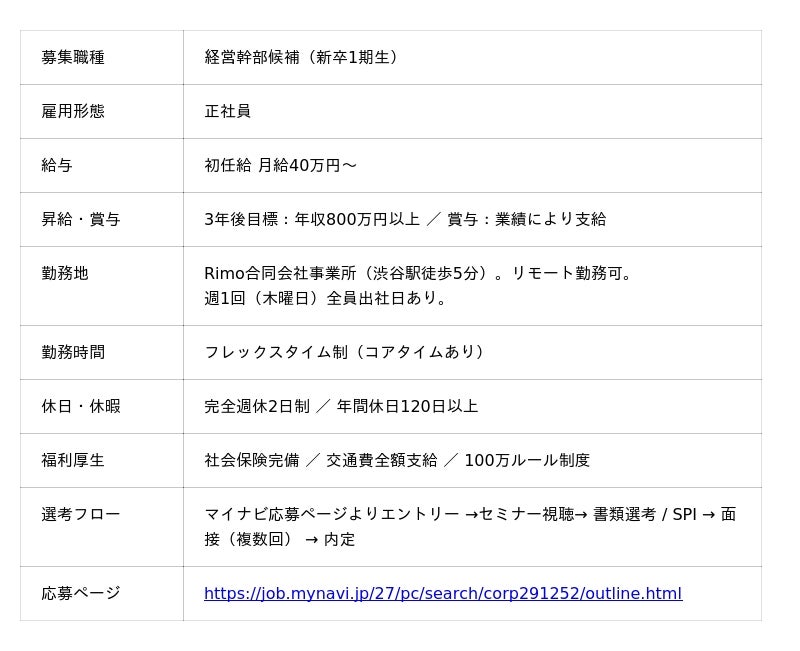The height and width of the screenshot is (651, 800).
Task: Click the 経営幹部候補（新卒1期生） text
Action: tap(304, 57)
